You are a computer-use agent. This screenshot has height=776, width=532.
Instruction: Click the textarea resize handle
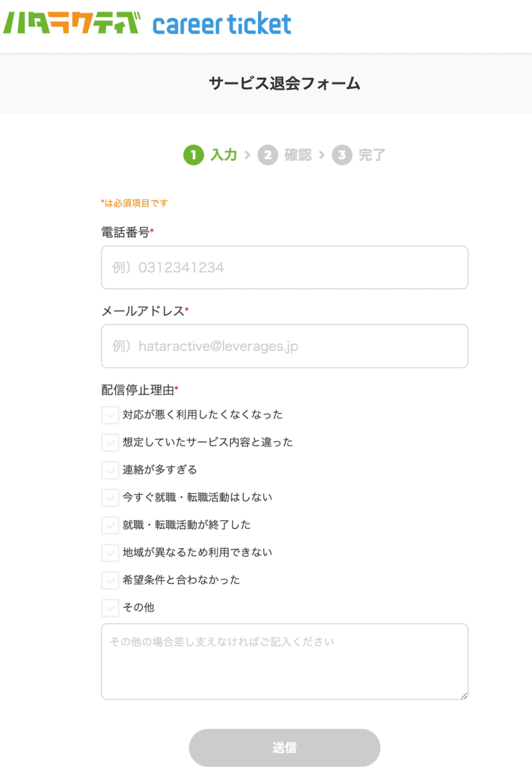click(465, 695)
